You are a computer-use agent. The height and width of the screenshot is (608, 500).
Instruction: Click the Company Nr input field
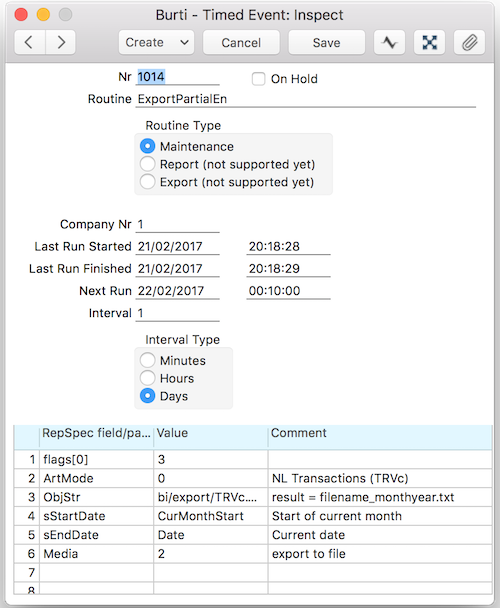click(177, 225)
